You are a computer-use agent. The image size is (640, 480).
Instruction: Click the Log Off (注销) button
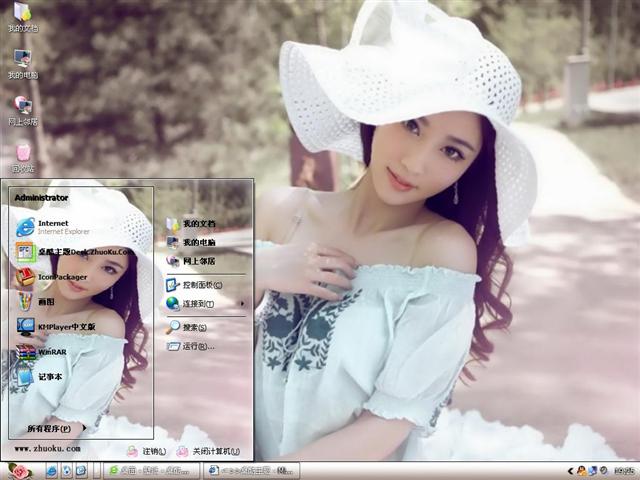click(x=147, y=451)
